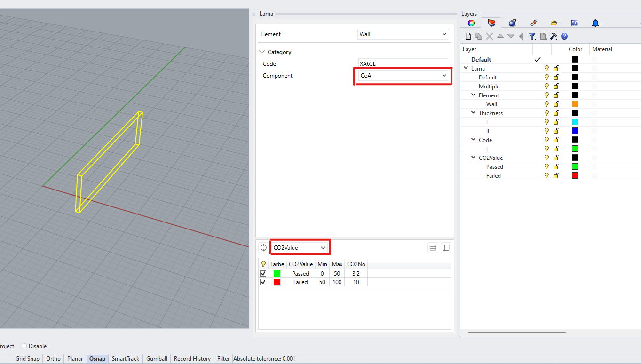Open the Rendering sphere panel tab
This screenshot has height=364, width=641.
(x=513, y=23)
